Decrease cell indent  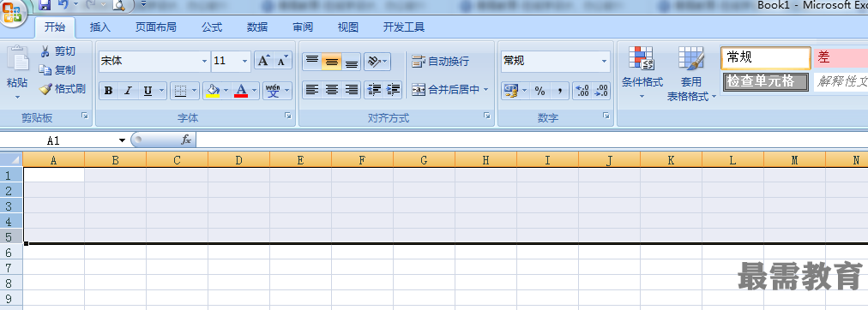(374, 90)
